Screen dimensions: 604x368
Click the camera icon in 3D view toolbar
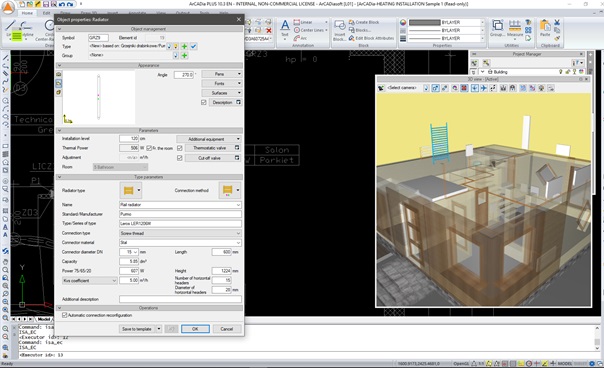pos(381,88)
